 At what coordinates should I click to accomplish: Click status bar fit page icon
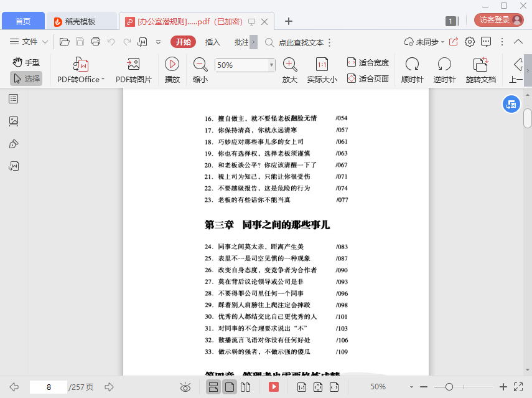318,387
